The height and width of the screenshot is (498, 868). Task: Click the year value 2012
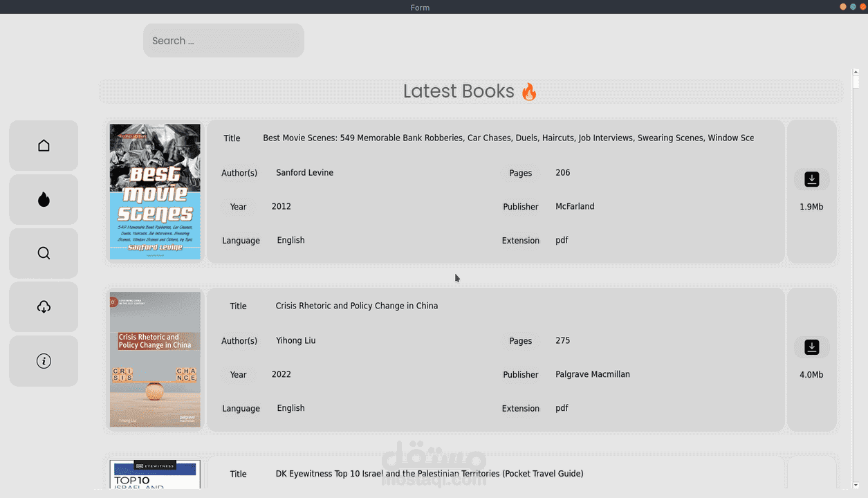(x=281, y=207)
